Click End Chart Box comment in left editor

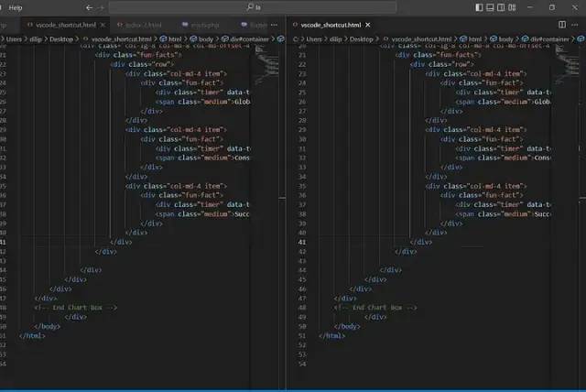point(75,308)
